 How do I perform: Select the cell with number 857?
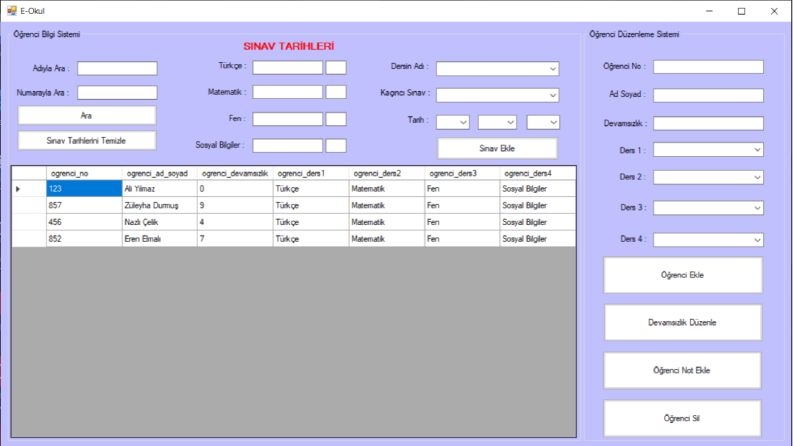click(84, 205)
